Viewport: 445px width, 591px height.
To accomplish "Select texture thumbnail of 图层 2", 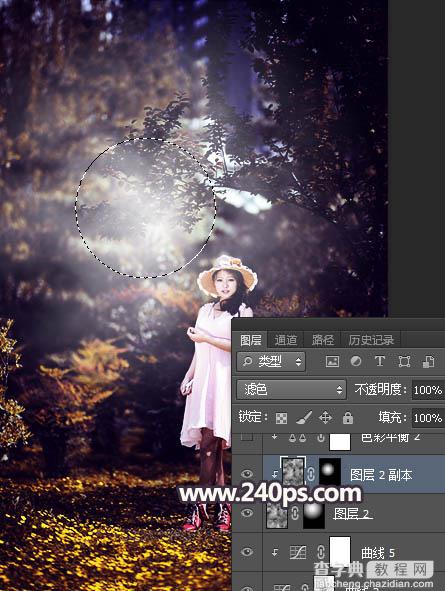I will 277,514.
